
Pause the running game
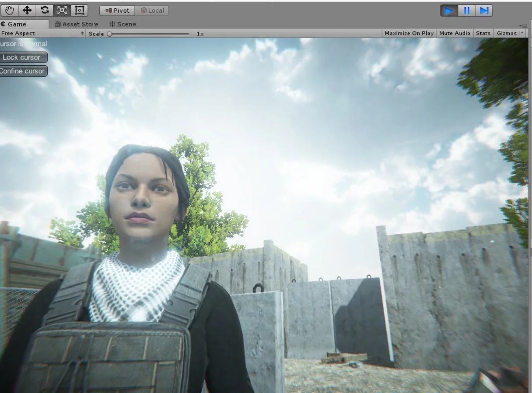[466, 11]
